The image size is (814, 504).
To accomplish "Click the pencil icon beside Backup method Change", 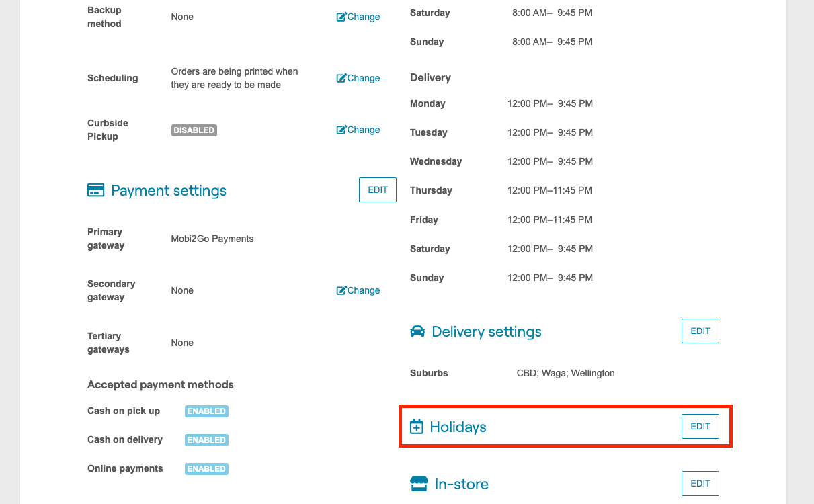I will click(x=341, y=16).
